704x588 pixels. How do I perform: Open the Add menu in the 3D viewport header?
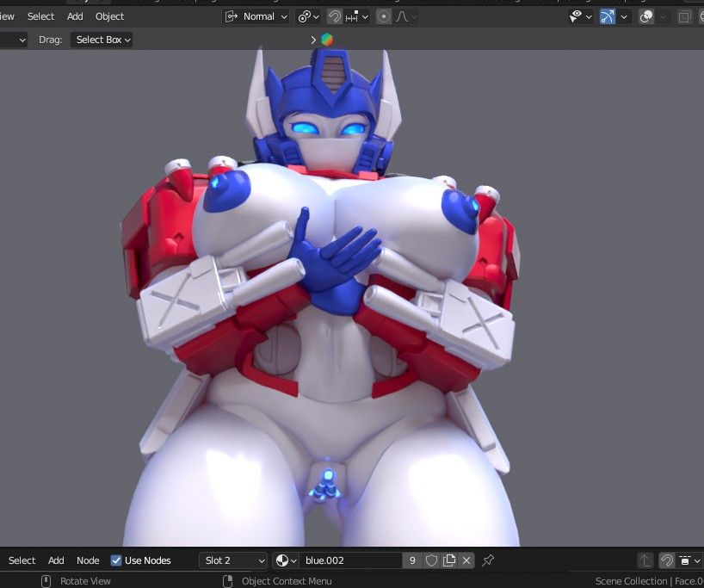75,16
